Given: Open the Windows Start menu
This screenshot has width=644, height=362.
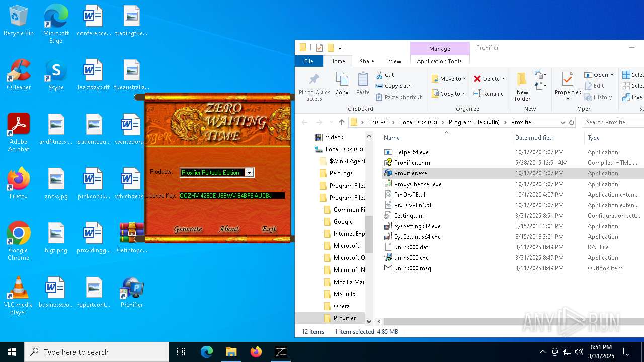Looking at the screenshot, I should 12,352.
